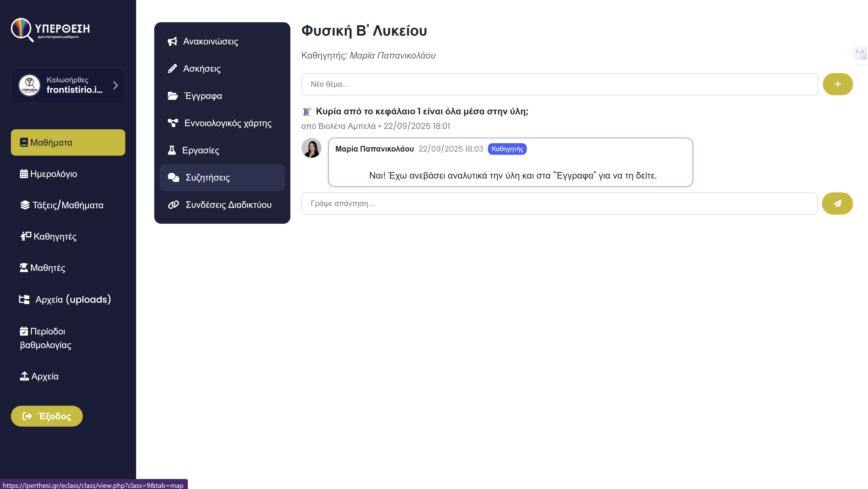Click the link icon for Συνδέσεις Διαδικτύου
The height and width of the screenshot is (489, 868).
(x=173, y=205)
